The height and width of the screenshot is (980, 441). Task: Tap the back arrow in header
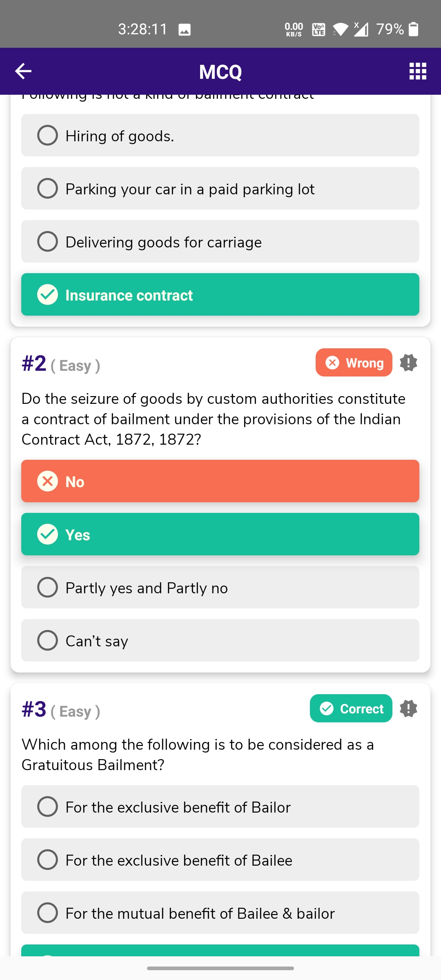[23, 71]
